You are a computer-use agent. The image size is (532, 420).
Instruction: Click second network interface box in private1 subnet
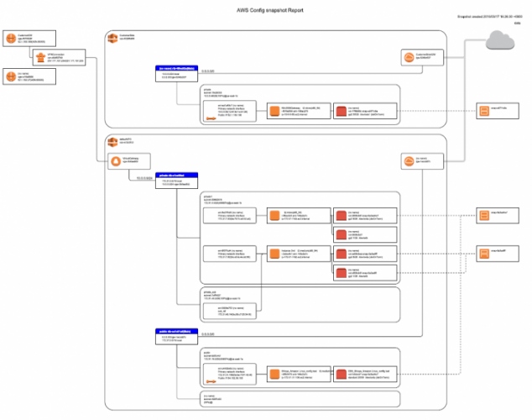230,254
